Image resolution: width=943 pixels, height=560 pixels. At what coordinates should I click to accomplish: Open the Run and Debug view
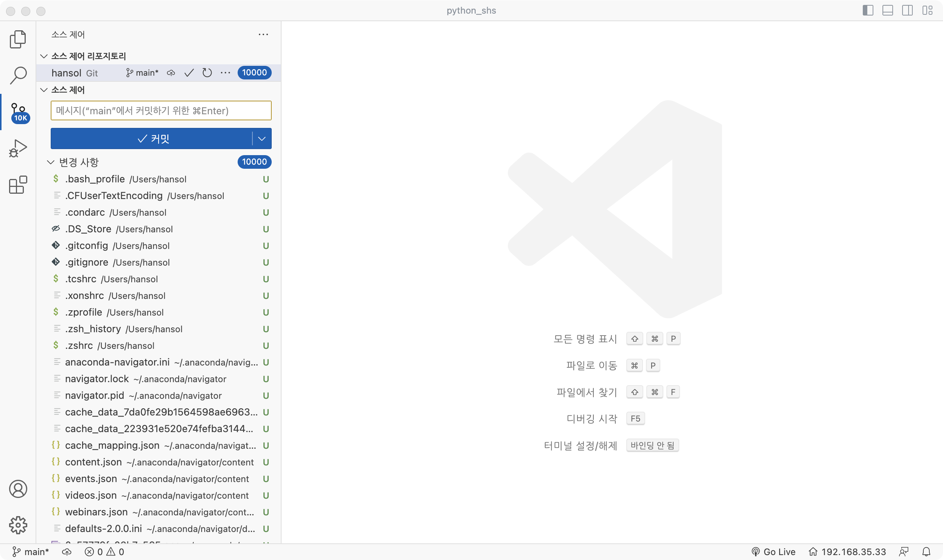click(x=18, y=148)
